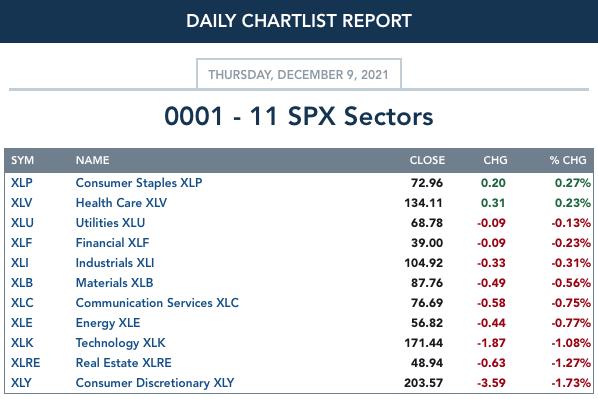
Task: Click the Thursday, December 9, 2021 date box
Action: (299, 74)
